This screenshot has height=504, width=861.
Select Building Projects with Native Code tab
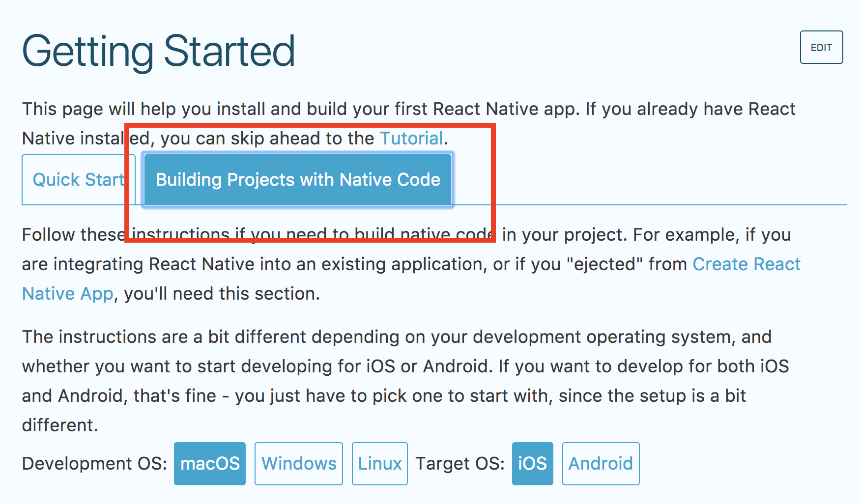pyautogui.click(x=298, y=180)
